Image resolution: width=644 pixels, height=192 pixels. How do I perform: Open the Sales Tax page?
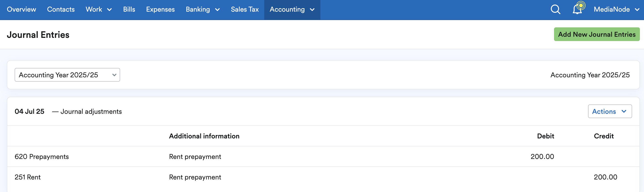245,10
